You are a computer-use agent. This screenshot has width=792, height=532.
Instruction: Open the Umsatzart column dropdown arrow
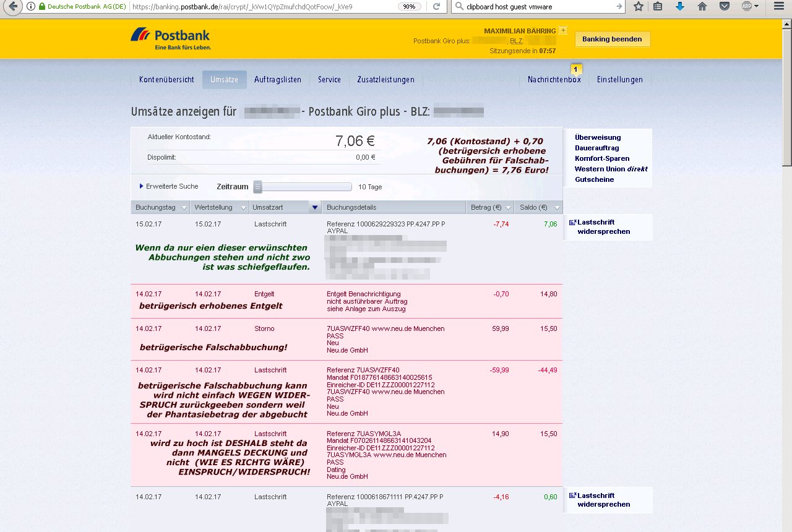(x=315, y=208)
